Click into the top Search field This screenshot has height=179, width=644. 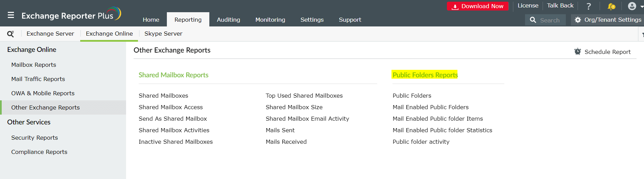pos(550,20)
